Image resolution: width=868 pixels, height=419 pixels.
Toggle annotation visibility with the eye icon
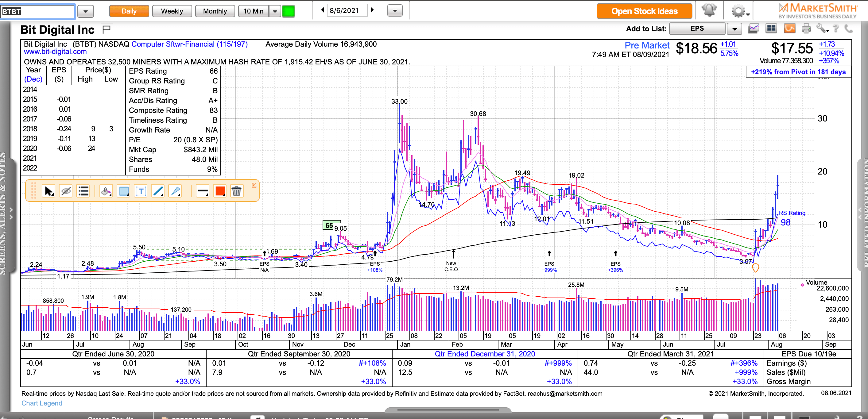coord(66,191)
